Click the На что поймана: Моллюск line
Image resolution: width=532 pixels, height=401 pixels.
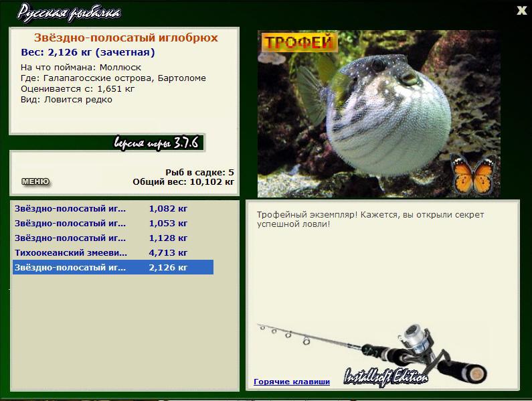[x=81, y=67]
